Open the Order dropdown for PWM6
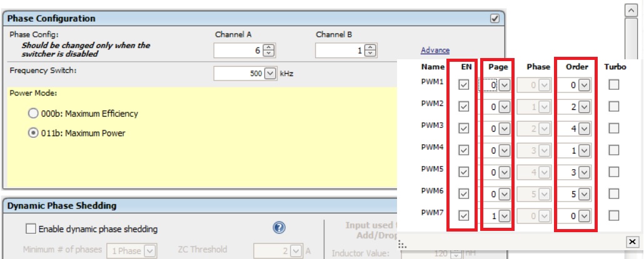The width and height of the screenshot is (644, 259). (584, 194)
